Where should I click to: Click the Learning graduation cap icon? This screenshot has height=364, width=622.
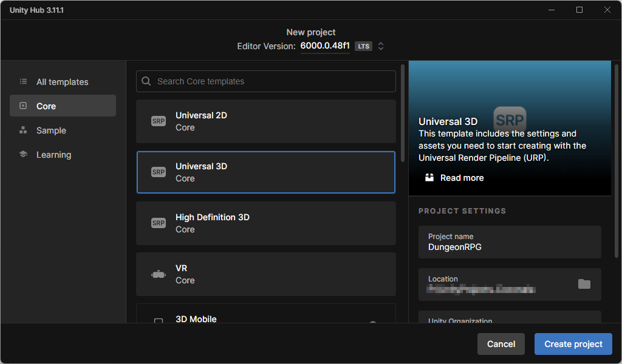[x=23, y=155]
